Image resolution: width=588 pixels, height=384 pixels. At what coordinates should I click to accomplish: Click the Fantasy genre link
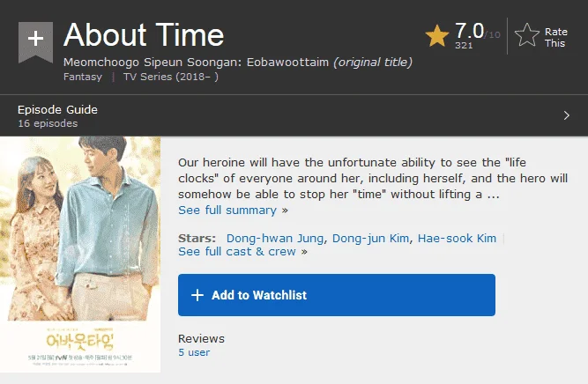coord(83,77)
